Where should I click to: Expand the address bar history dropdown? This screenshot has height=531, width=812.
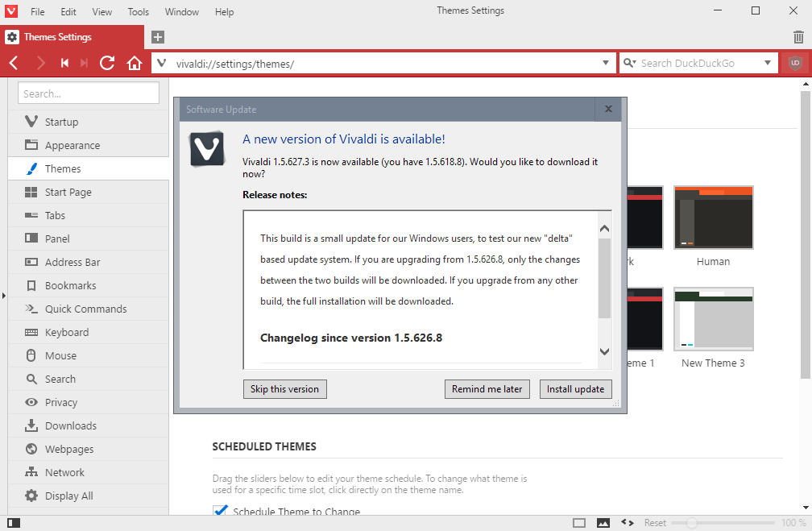tap(606, 63)
